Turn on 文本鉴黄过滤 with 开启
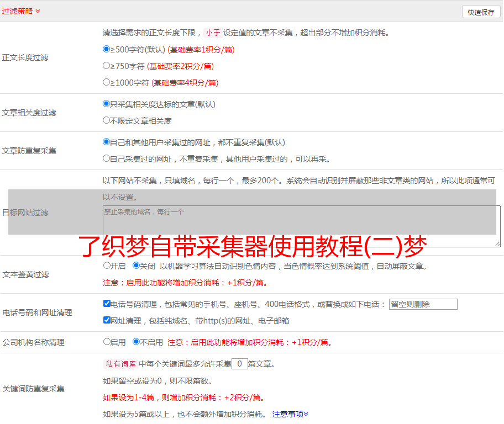Image resolution: width=504 pixels, height=424 pixels. (x=107, y=266)
